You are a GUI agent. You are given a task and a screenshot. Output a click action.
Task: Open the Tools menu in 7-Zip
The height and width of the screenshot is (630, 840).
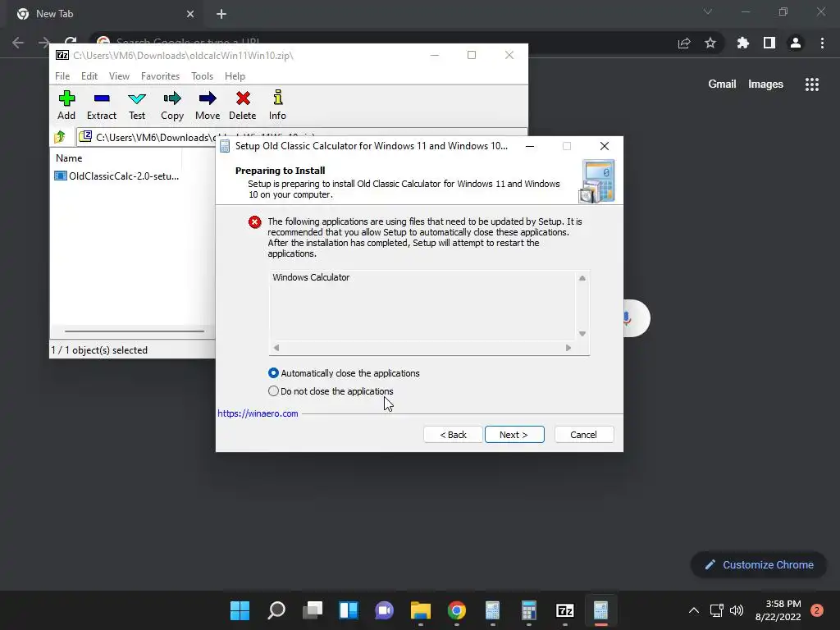[202, 76]
